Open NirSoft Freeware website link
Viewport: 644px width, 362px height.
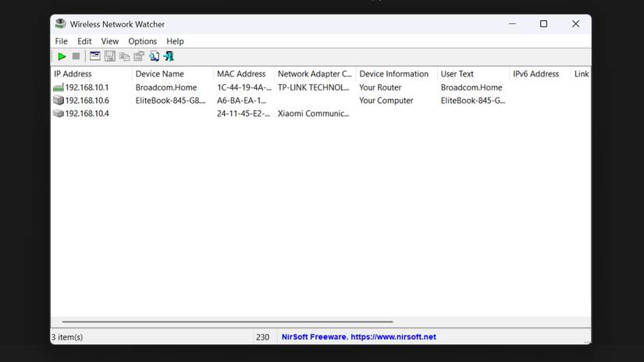click(358, 336)
